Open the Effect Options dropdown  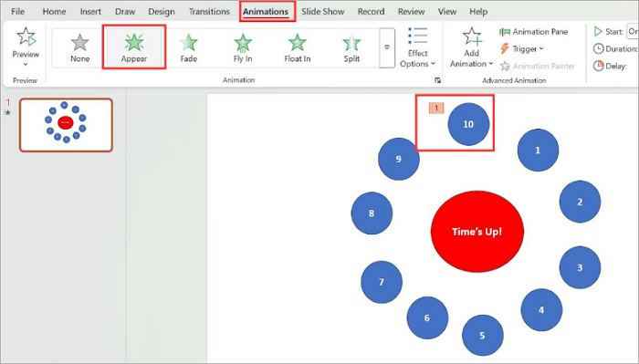[x=418, y=47]
